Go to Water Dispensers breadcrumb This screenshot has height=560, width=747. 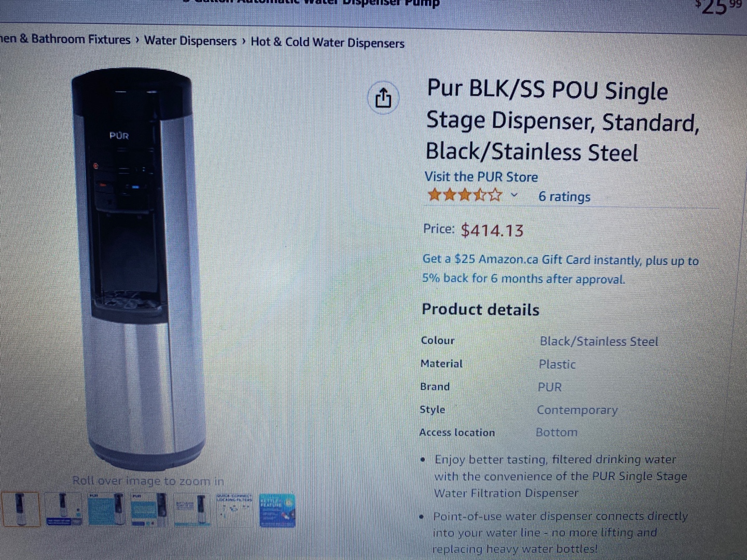(x=190, y=41)
